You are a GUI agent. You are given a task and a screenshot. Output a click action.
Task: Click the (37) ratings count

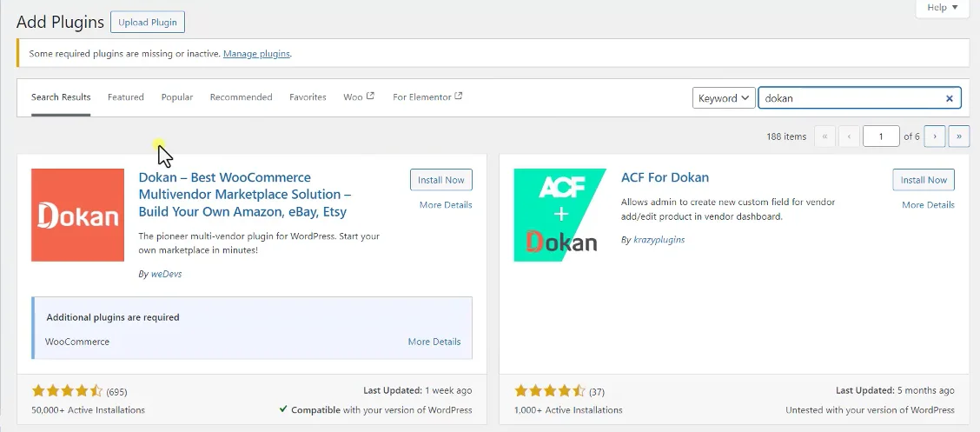pos(597,392)
